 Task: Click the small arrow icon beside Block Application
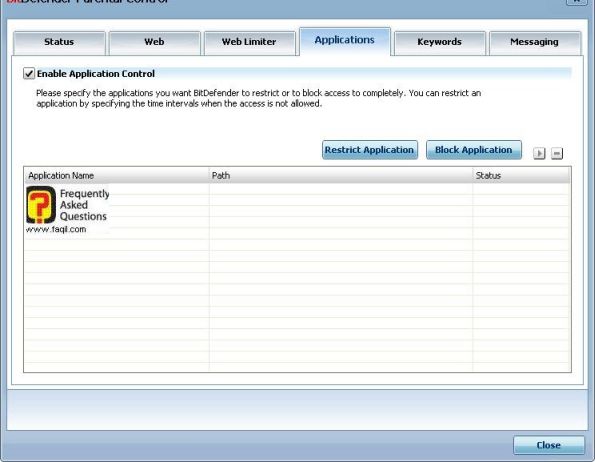pos(539,153)
